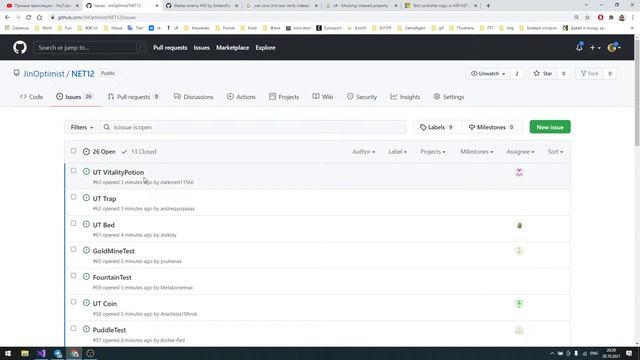Click the assignee avatar on GoldMineTest
Image resolution: width=640 pixels, height=360 pixels.
pos(519,251)
